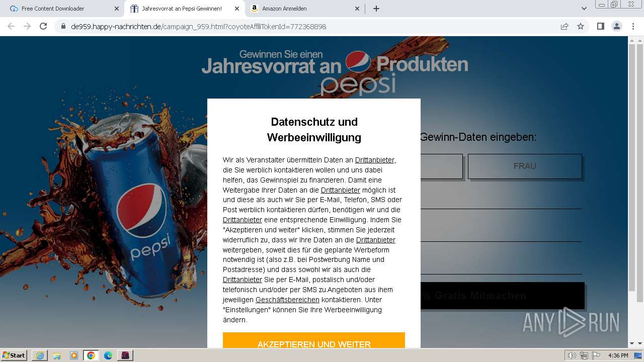Open the clock showing 4:36 PM

click(x=618, y=355)
